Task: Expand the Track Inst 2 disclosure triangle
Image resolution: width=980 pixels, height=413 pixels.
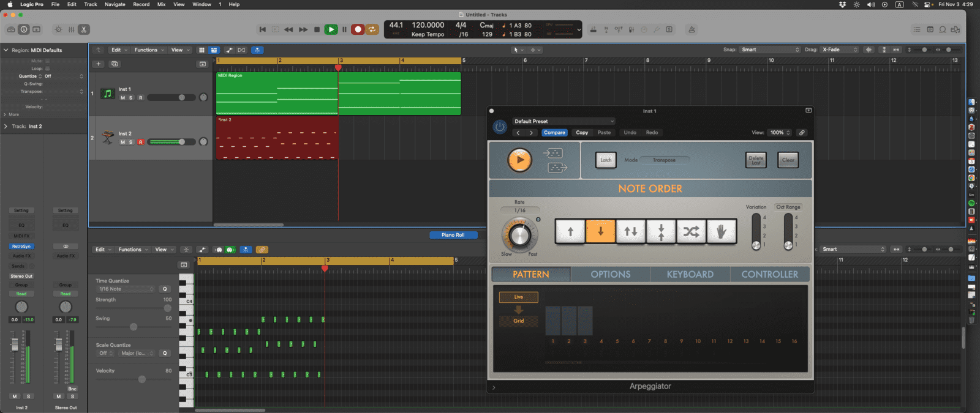Action: pyautogui.click(x=6, y=127)
